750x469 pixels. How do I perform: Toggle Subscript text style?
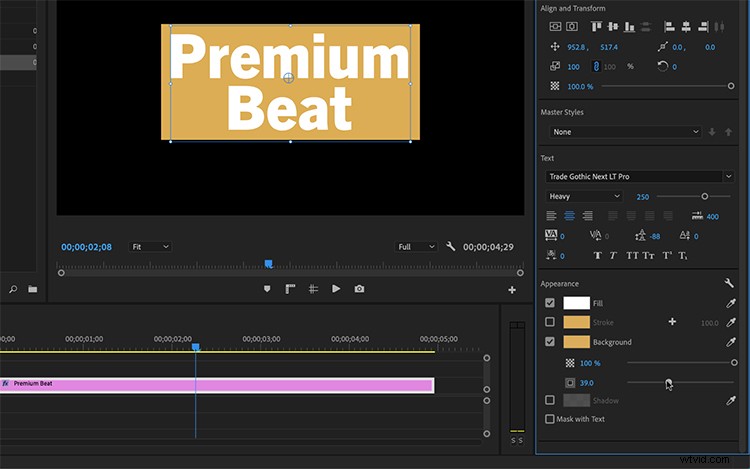click(x=683, y=256)
